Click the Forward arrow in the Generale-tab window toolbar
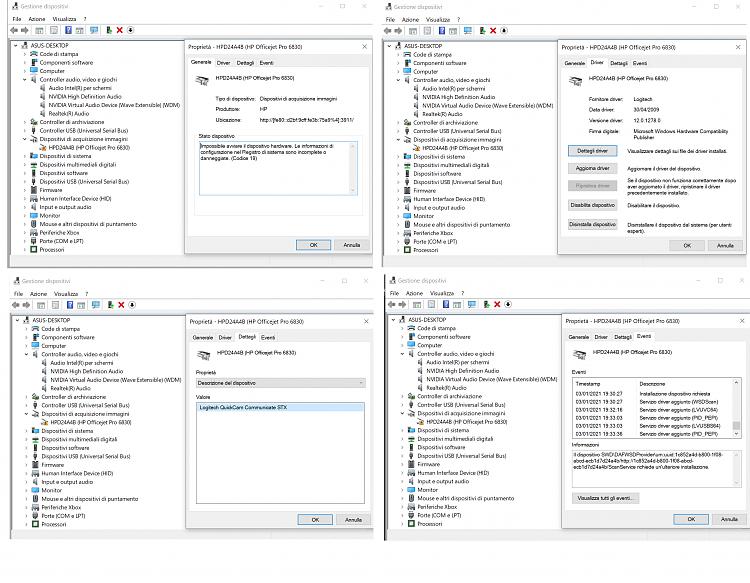Viewport: 750px width, 583px height. pyautogui.click(x=24, y=30)
